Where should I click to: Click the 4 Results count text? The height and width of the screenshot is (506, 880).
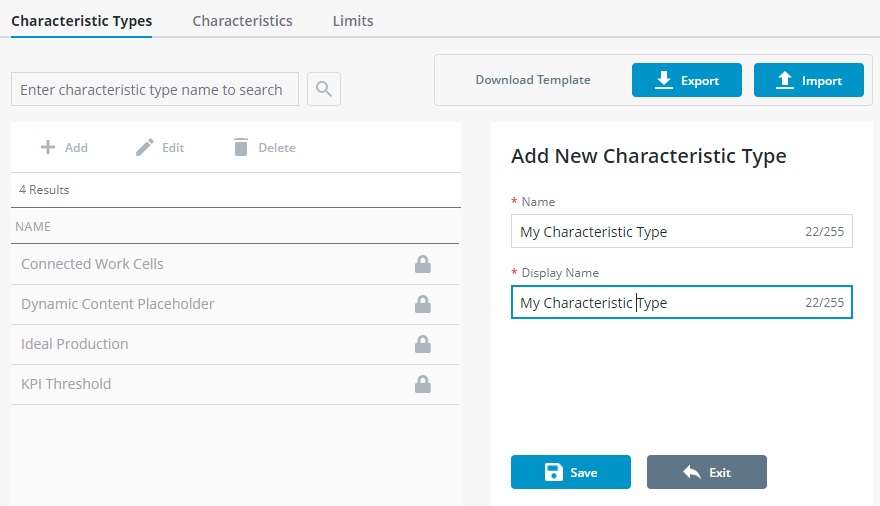point(44,190)
